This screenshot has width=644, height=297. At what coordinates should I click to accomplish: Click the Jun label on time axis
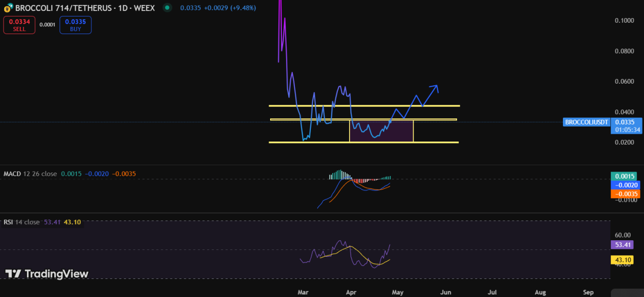pos(446,292)
